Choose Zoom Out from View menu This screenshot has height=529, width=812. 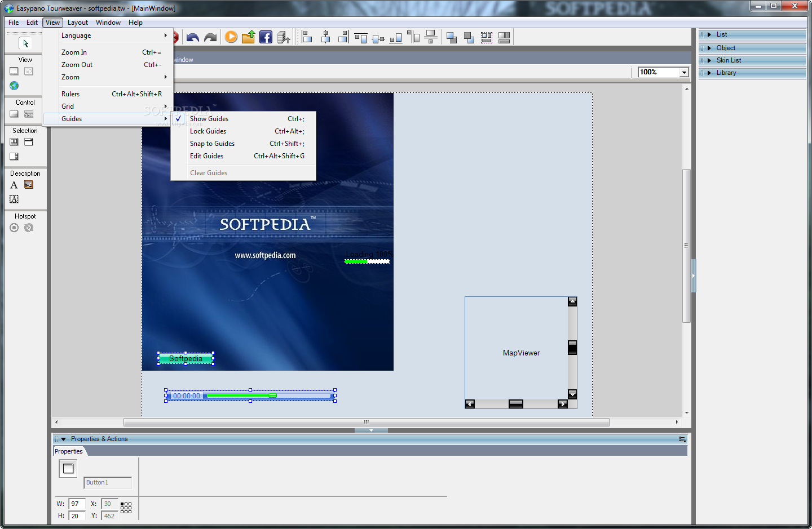coord(108,65)
